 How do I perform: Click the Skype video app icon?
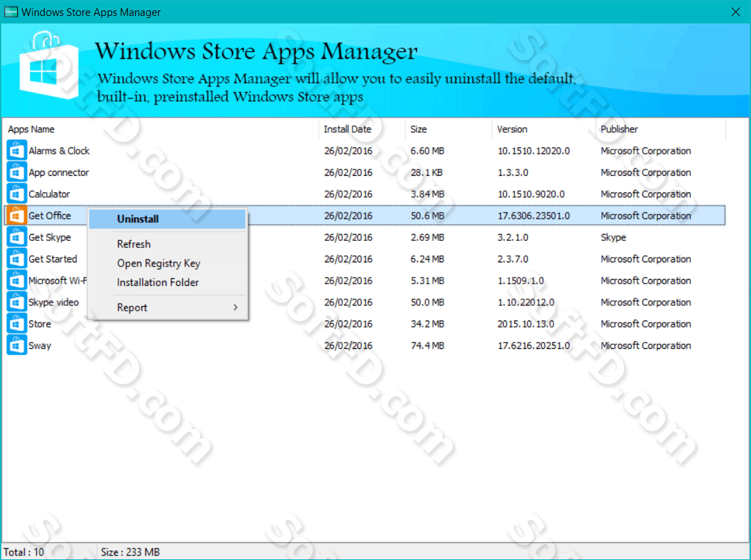17,302
